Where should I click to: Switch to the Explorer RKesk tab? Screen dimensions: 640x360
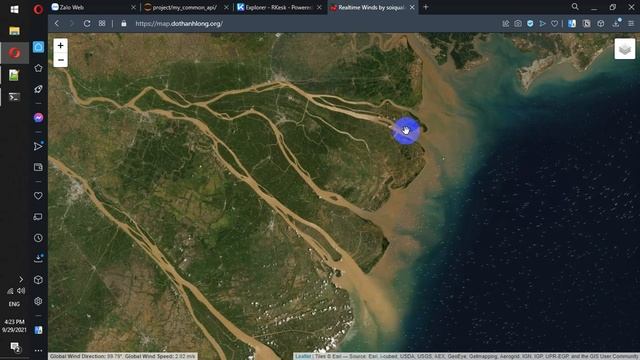279,7
